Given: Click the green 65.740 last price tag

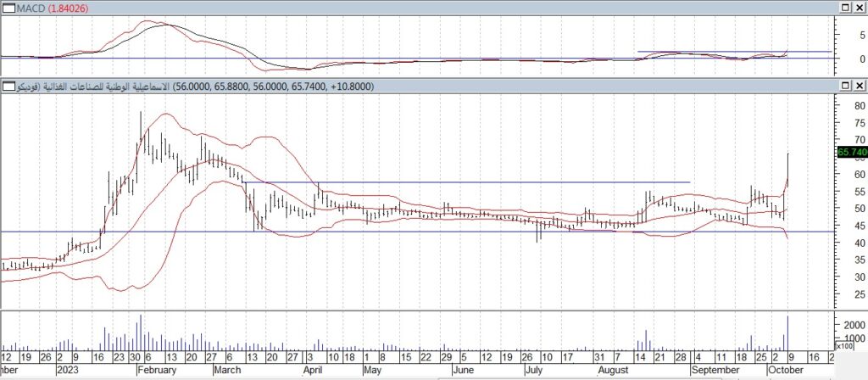Looking at the screenshot, I should (x=851, y=152).
